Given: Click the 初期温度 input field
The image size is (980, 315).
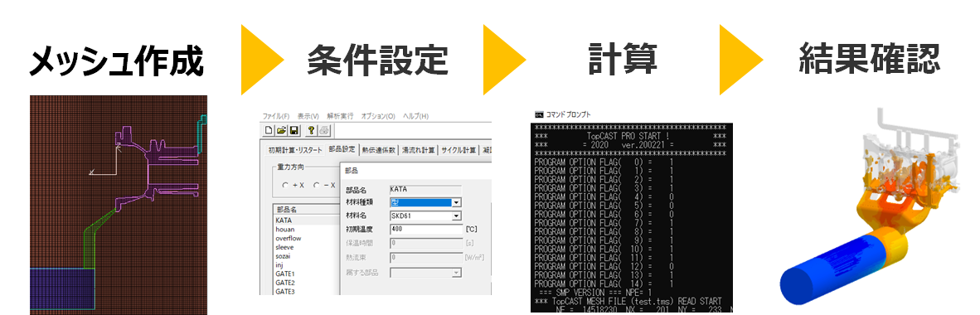Looking at the screenshot, I should coord(425,230).
